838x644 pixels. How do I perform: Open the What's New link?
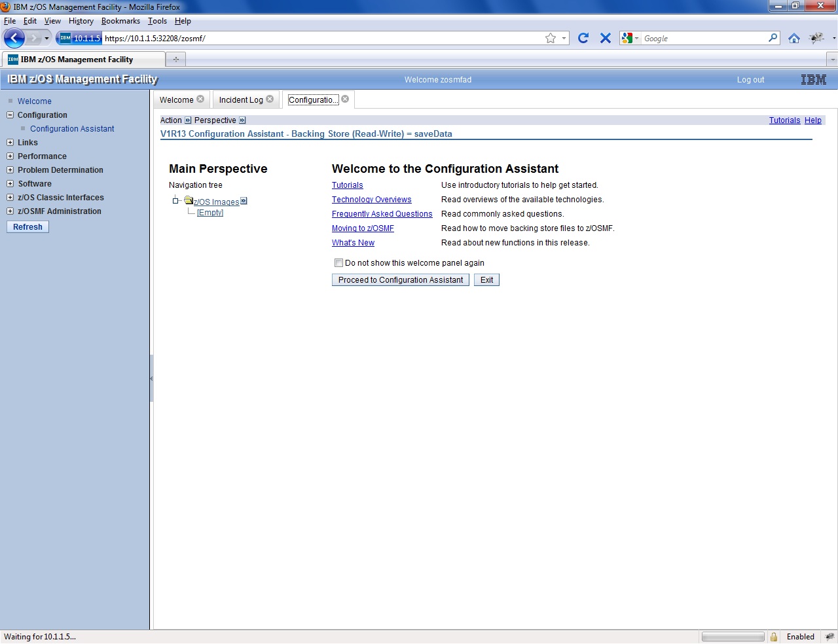point(353,243)
